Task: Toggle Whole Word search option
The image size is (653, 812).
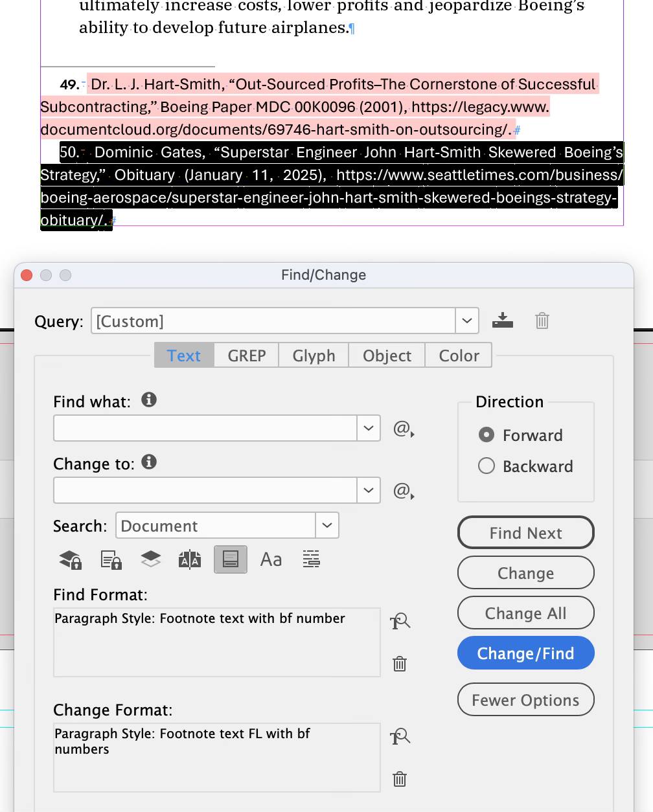Action: (312, 559)
